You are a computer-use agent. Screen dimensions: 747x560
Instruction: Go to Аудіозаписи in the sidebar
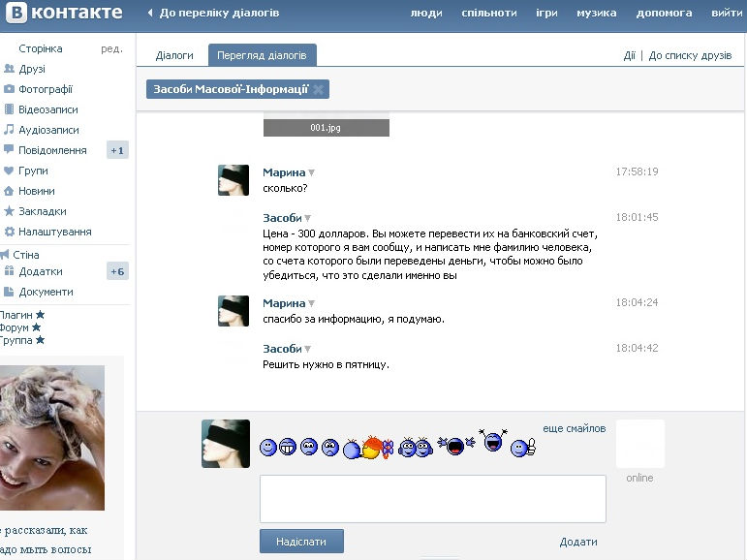48,130
